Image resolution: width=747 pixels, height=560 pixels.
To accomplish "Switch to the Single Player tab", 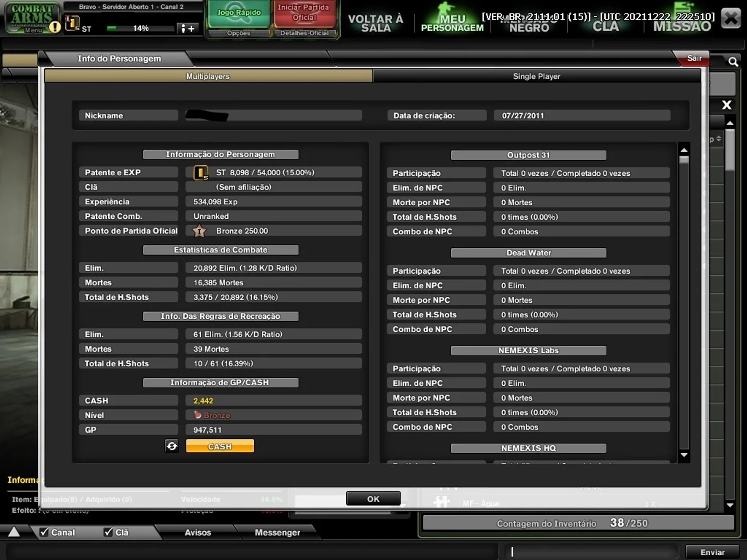I will click(536, 76).
